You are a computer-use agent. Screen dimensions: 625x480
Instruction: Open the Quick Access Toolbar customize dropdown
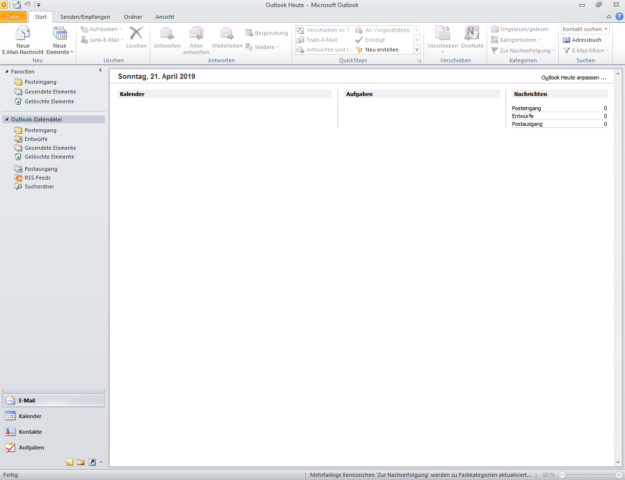click(39, 5)
